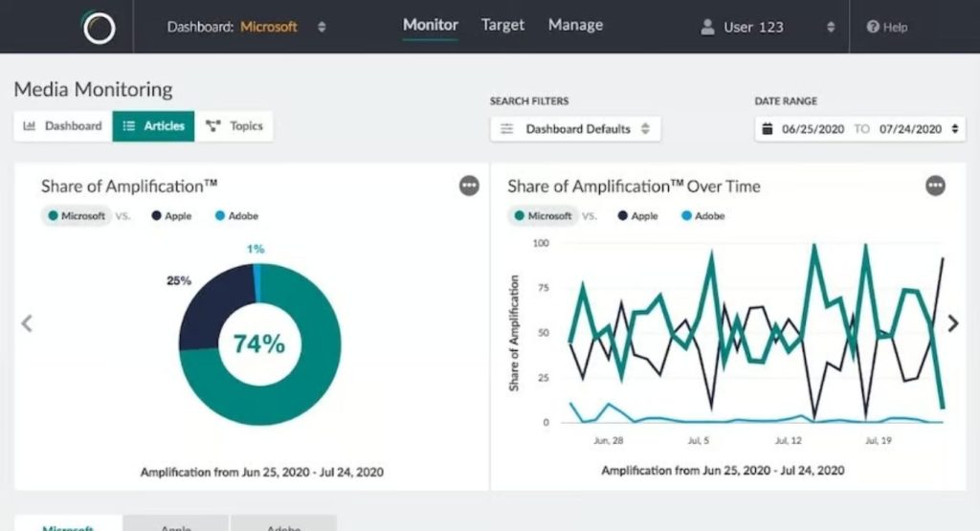Screen dimensions: 980x531
Task: Toggle Apple legend in donut chart
Action: click(x=171, y=216)
